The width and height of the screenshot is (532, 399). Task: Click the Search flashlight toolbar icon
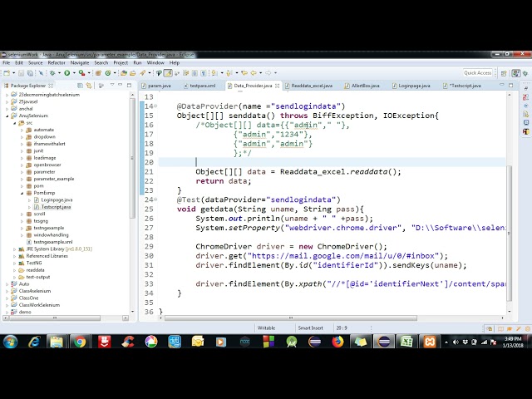[142, 73]
